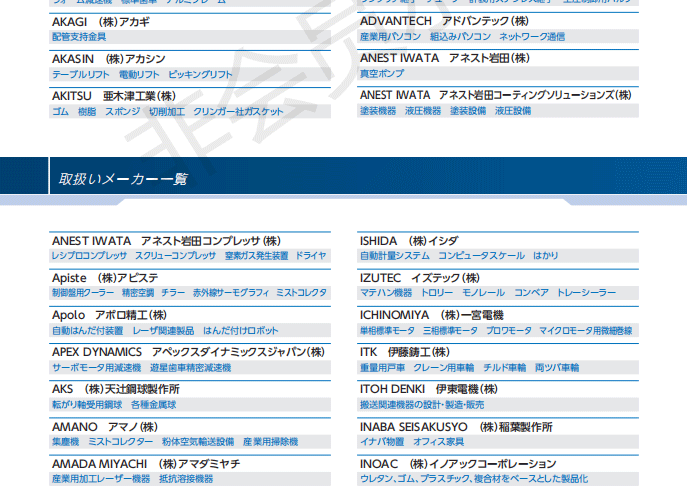Select the 配管支持金具 product tag
The height and width of the screenshot is (486, 687).
[x=79, y=37]
